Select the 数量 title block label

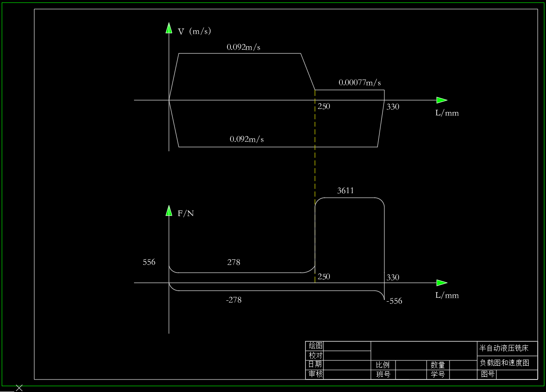click(x=437, y=365)
